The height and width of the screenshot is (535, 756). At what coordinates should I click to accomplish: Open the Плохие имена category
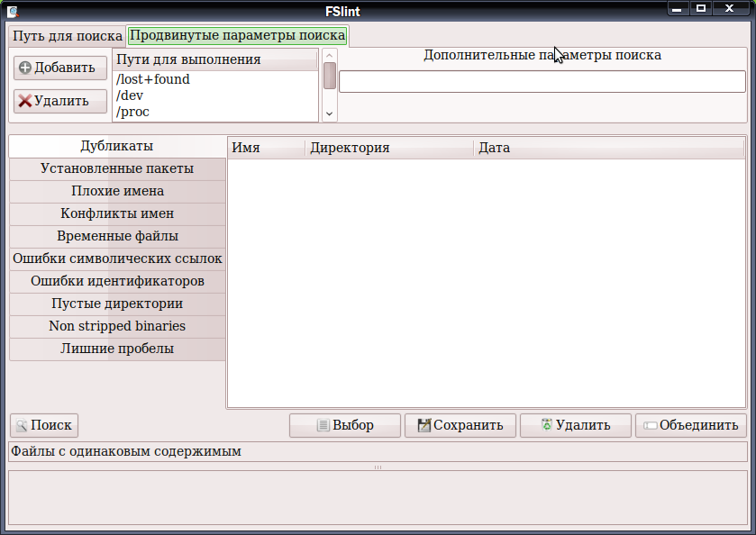tap(117, 191)
